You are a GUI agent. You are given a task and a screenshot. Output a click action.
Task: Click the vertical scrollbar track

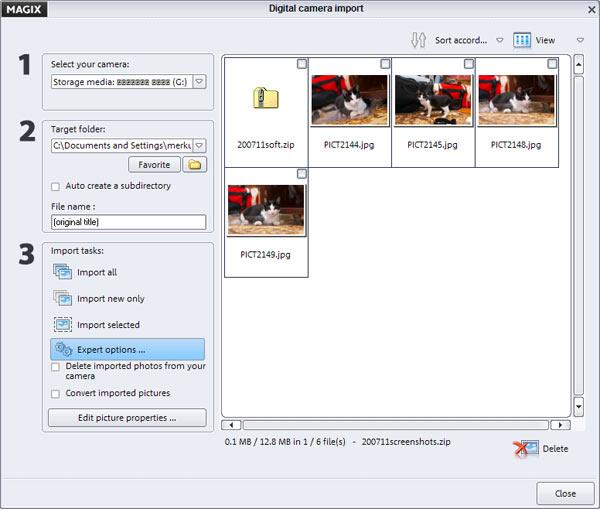coord(579,235)
